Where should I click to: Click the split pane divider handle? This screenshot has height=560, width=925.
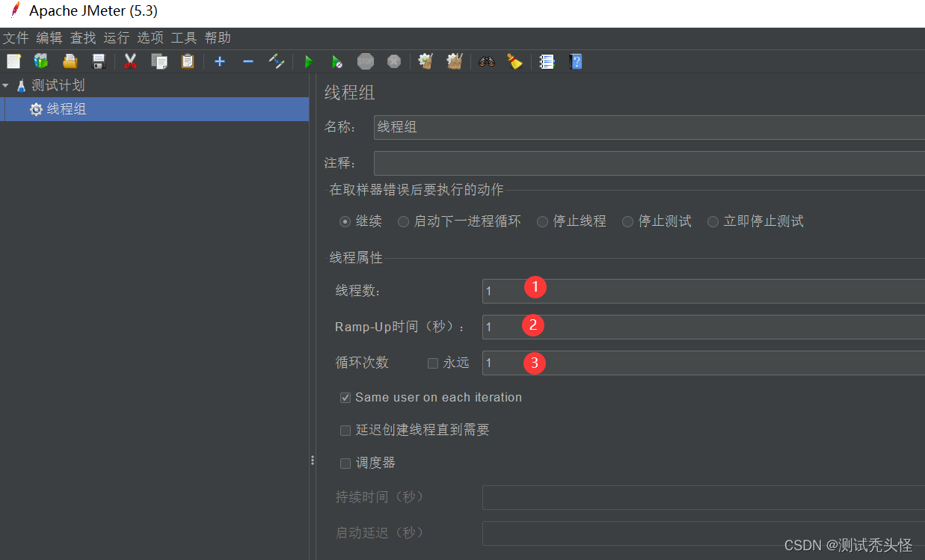[313, 461]
